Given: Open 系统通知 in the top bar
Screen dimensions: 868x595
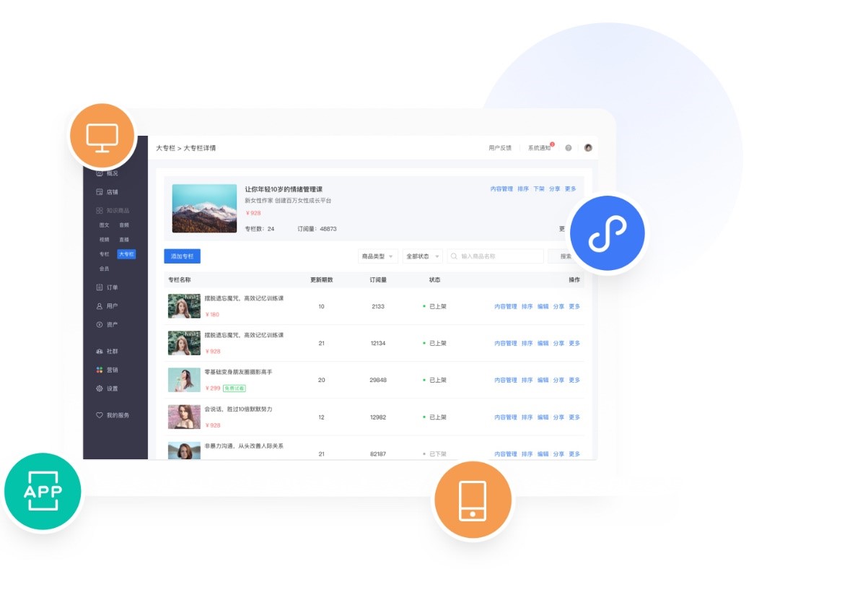Looking at the screenshot, I should pyautogui.click(x=539, y=148).
